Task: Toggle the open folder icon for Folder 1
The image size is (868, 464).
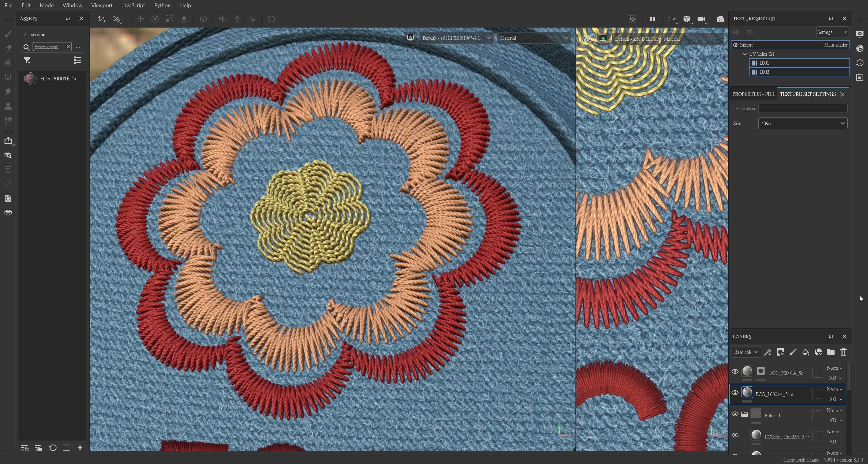Action: click(745, 414)
